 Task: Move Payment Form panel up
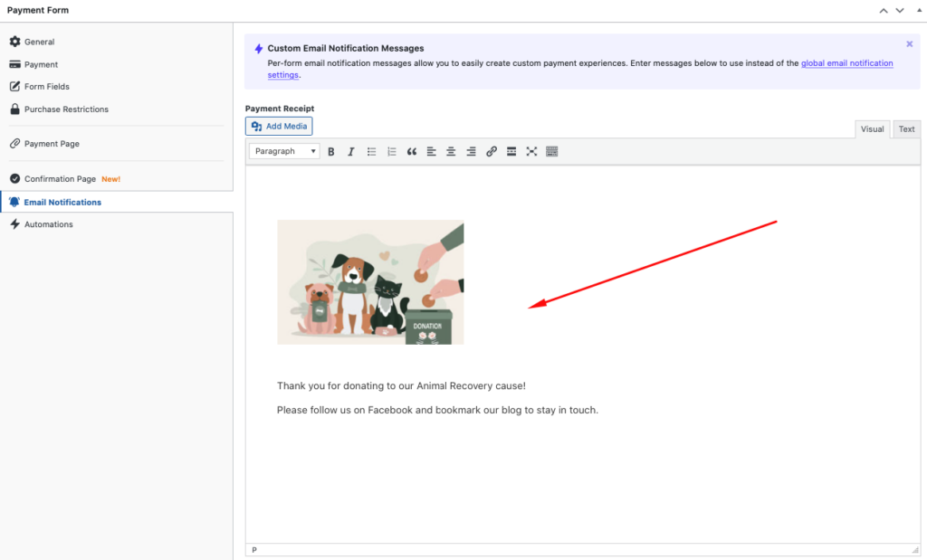click(x=884, y=11)
